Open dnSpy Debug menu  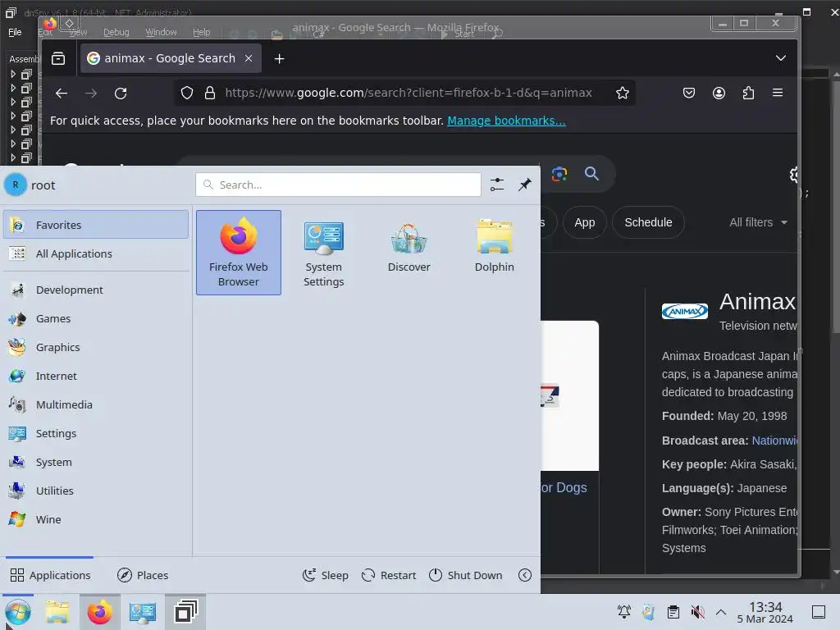coord(116,32)
